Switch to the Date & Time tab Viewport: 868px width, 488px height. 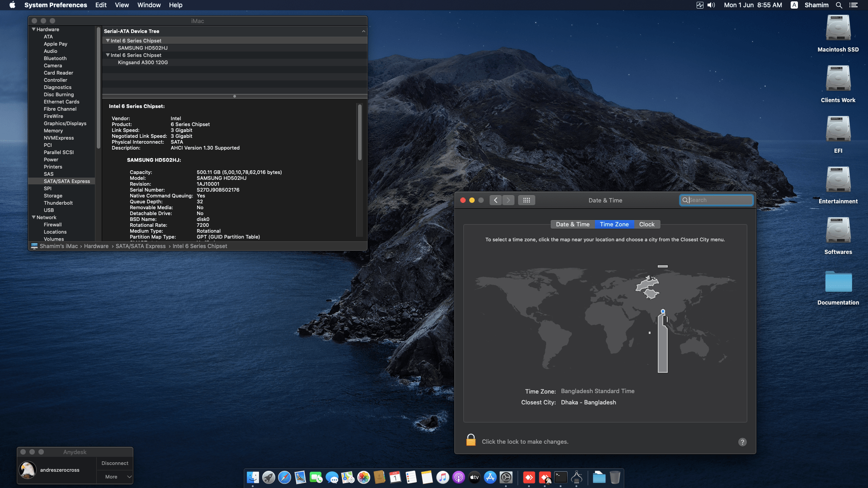pyautogui.click(x=572, y=224)
